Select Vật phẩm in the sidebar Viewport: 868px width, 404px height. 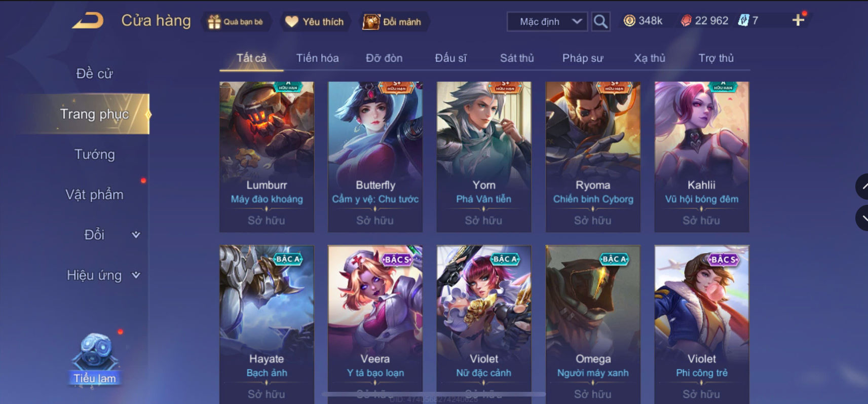pyautogui.click(x=95, y=195)
